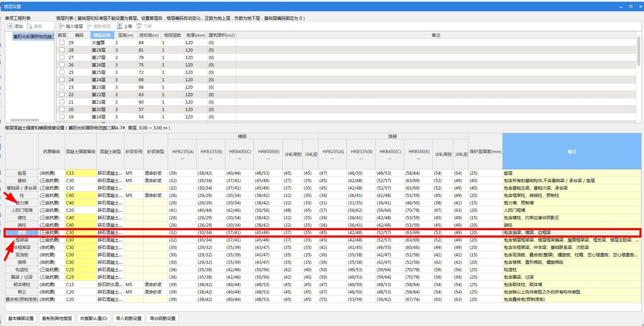Click the 卵石防水混 concrete type for 砌体墙柱
Image resolution: width=644 pixels, height=326 pixels.
click(x=110, y=285)
